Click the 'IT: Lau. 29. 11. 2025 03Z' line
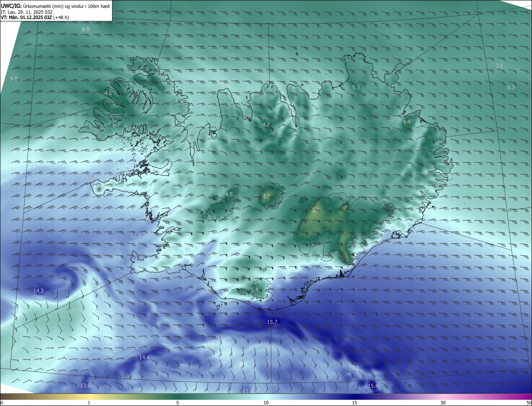Viewport: 532px width, 406px height. [27, 12]
